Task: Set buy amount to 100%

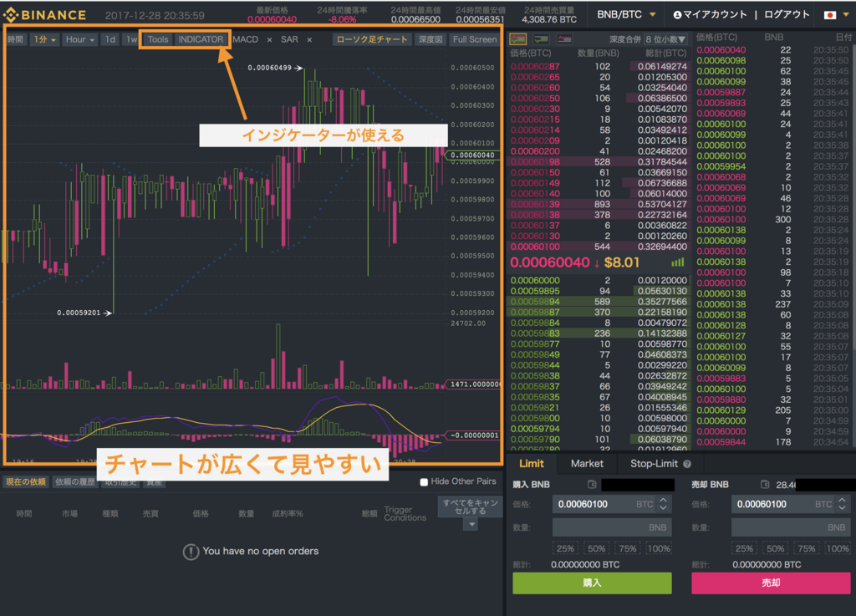Action: [x=659, y=548]
